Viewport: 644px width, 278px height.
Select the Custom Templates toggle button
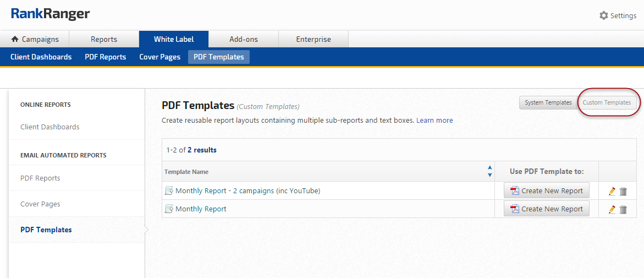607,102
